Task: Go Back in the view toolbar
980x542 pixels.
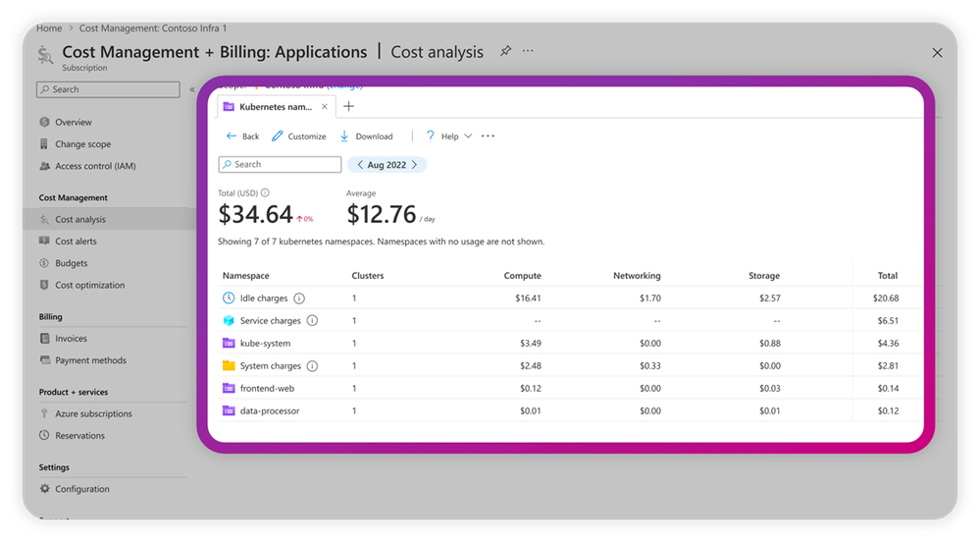Action: (242, 135)
